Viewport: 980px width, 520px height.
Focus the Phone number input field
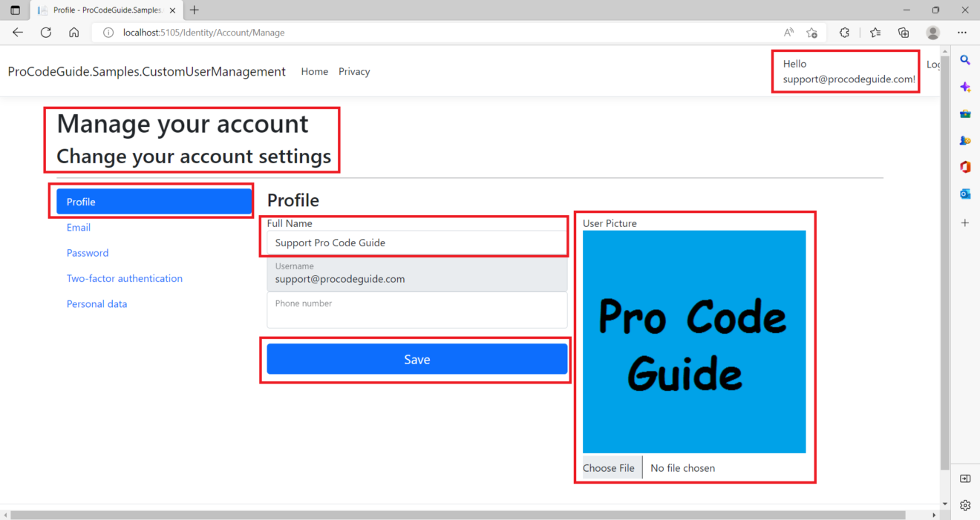pos(416,310)
